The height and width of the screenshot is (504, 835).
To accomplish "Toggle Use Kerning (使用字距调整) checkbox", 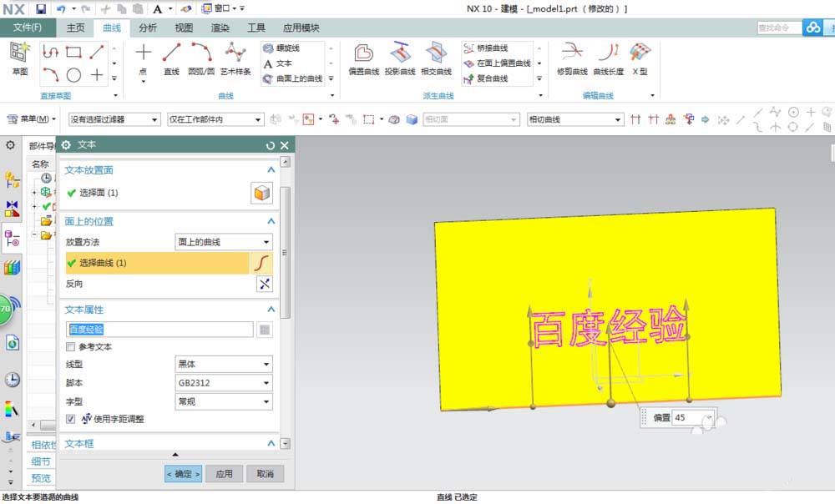I will click(70, 419).
